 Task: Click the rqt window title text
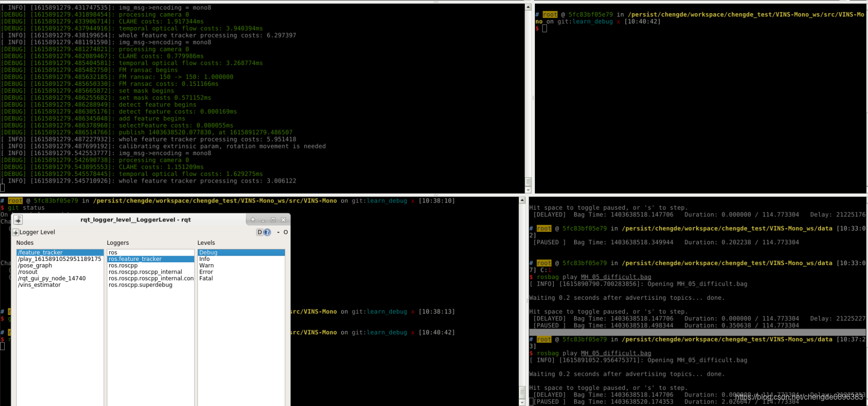pos(136,220)
